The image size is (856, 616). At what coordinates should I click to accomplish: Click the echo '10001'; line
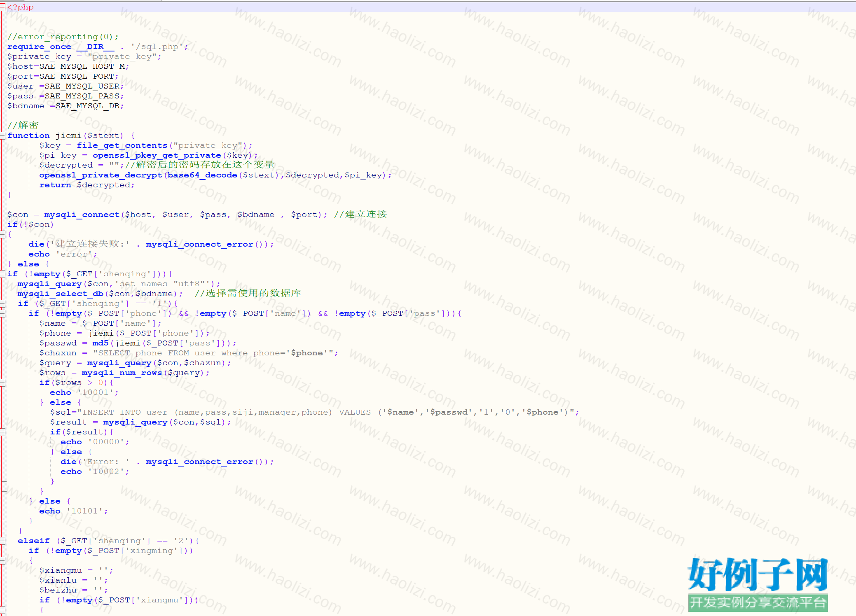[x=84, y=392]
